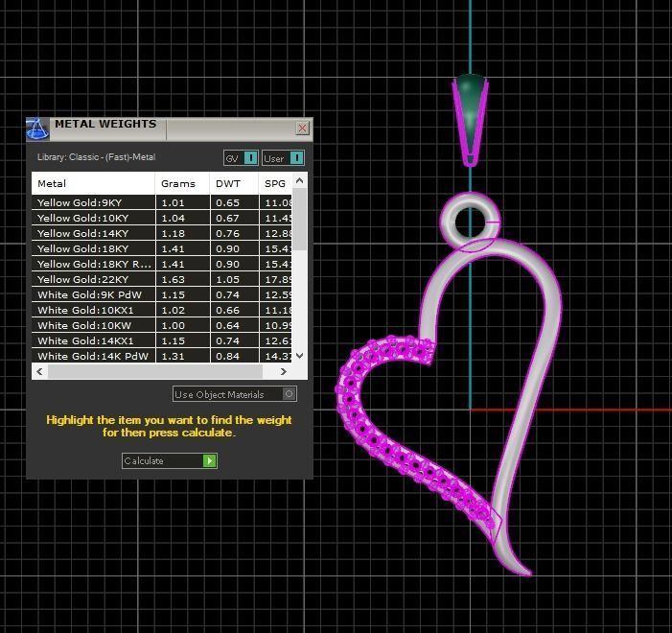Close the Metal Weights dialog
Screen dimensions: 672x633
click(x=303, y=128)
